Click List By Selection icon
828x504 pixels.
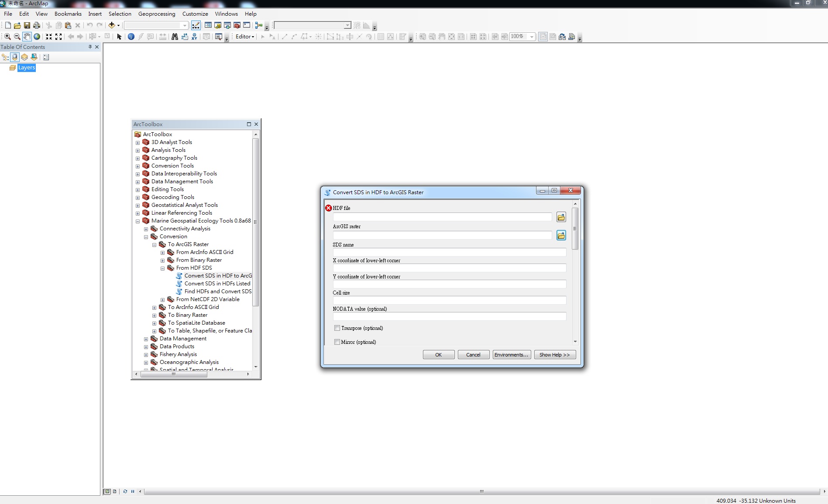pos(34,57)
